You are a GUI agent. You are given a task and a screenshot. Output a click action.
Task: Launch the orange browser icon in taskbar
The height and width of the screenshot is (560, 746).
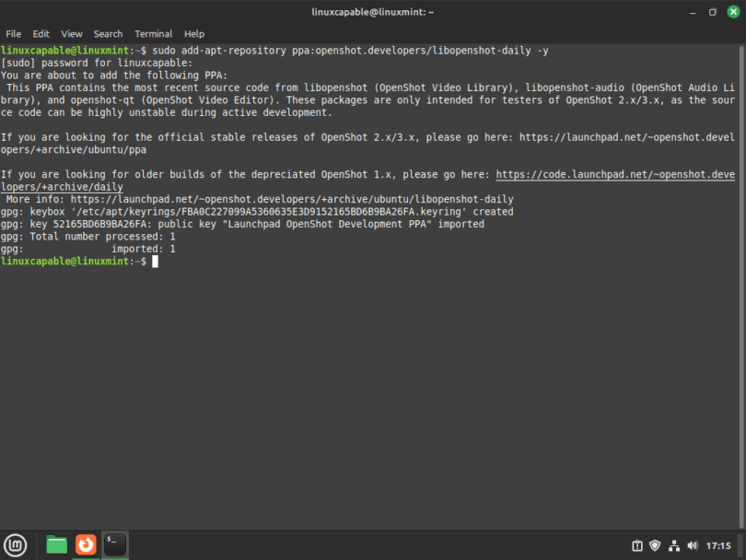[86, 544]
